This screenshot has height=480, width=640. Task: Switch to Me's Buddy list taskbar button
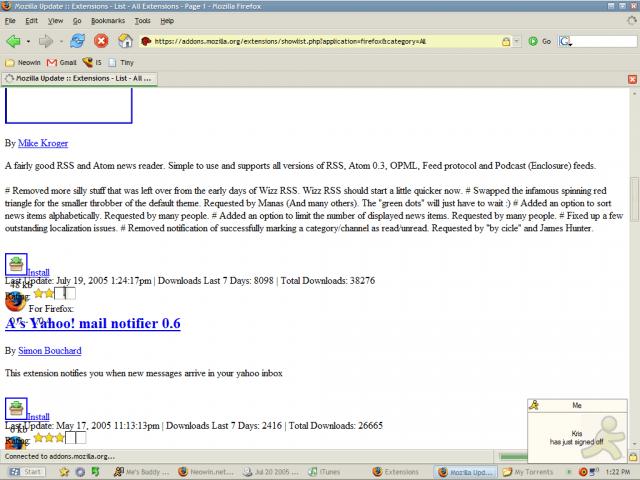142,472
